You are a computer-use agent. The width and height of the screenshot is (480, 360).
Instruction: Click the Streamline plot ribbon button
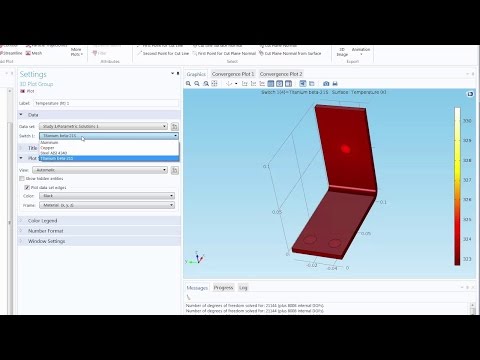click(11, 53)
